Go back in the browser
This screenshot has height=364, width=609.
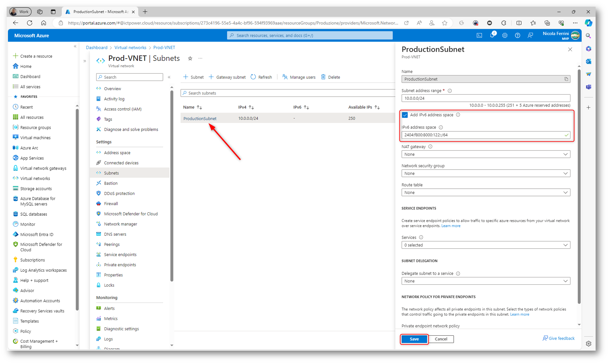coord(15,23)
